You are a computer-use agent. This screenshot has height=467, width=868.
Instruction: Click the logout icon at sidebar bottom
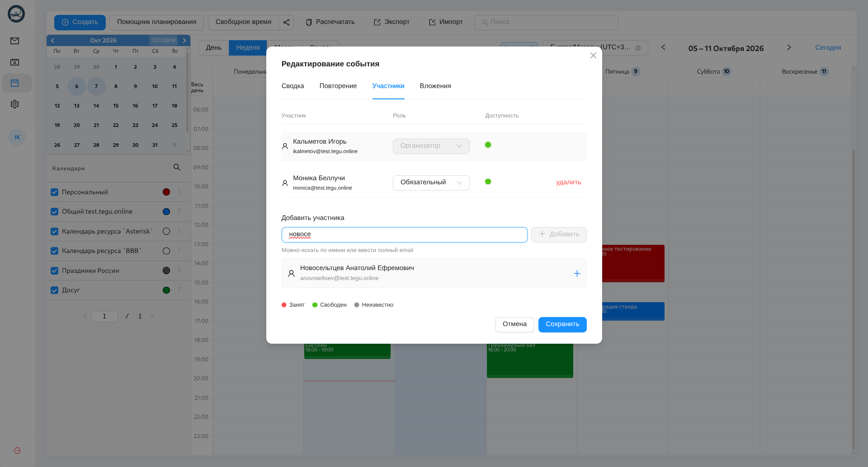[x=17, y=450]
